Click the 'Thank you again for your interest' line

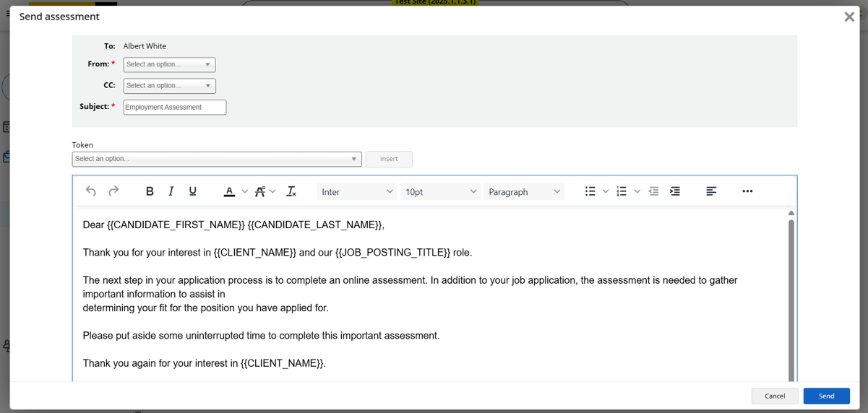[204, 363]
